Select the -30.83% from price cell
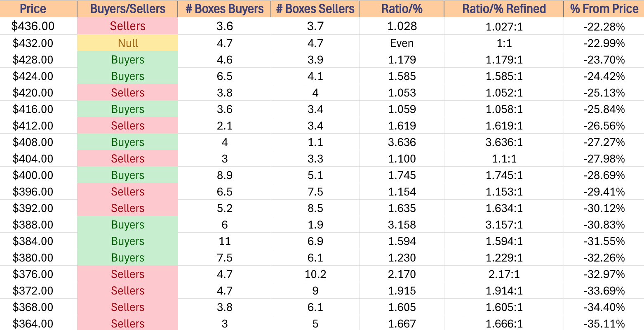 click(x=604, y=224)
